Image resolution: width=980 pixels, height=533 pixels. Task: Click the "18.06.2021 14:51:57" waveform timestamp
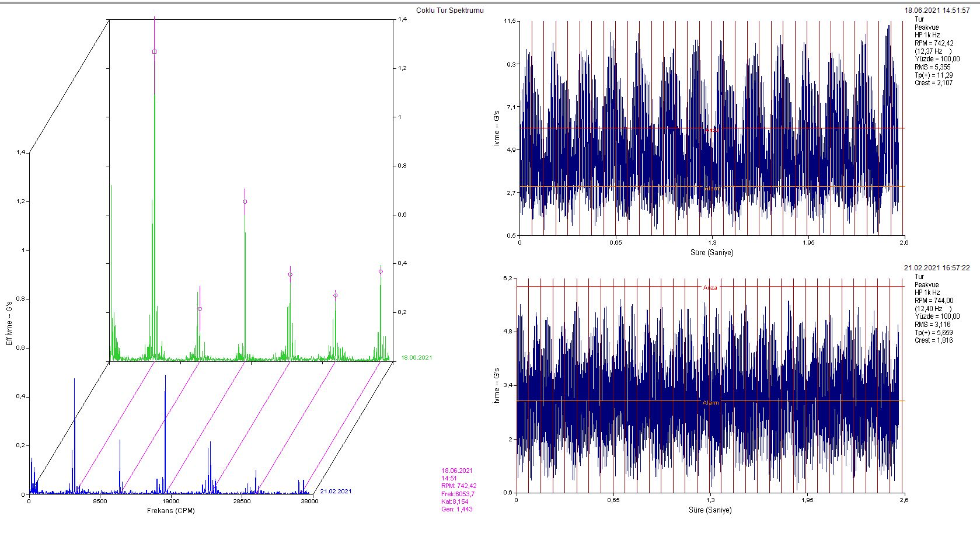937,11
